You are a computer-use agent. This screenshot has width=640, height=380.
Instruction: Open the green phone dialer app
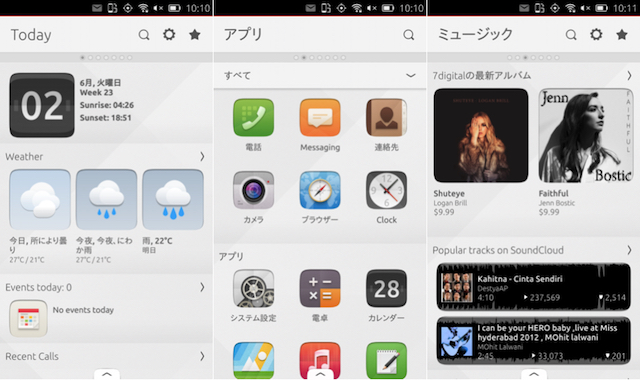253,118
